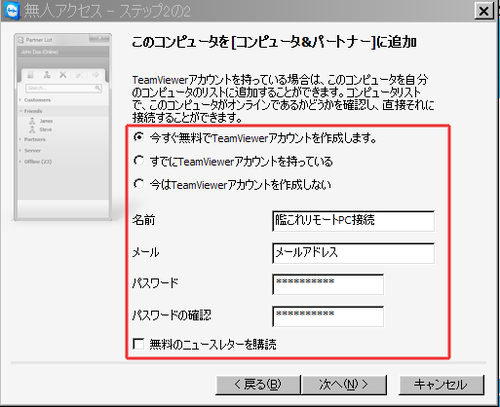Click the メール field label
This screenshot has width=500, height=407.
point(146,252)
